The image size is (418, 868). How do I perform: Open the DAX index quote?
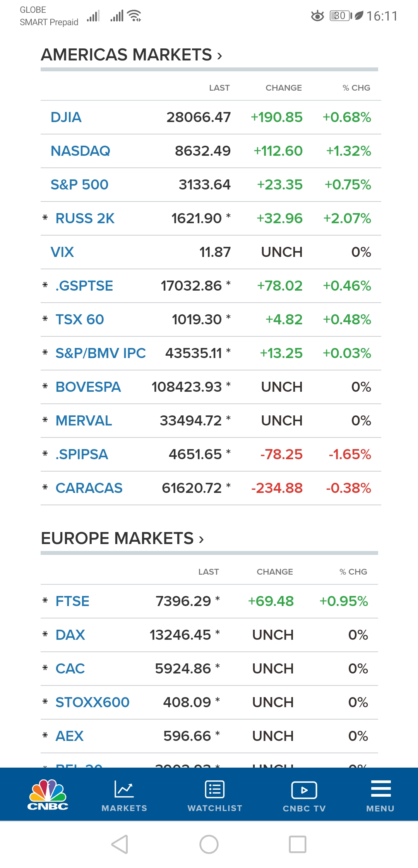pyautogui.click(x=70, y=635)
